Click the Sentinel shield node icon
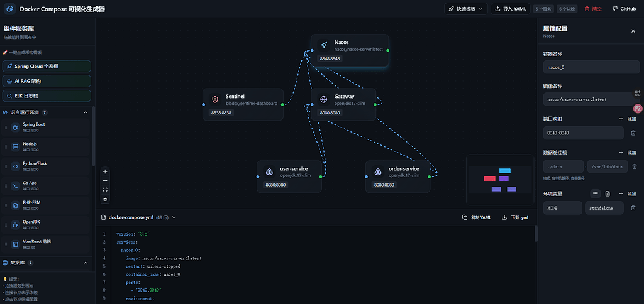The height and width of the screenshot is (304, 644). tap(215, 99)
